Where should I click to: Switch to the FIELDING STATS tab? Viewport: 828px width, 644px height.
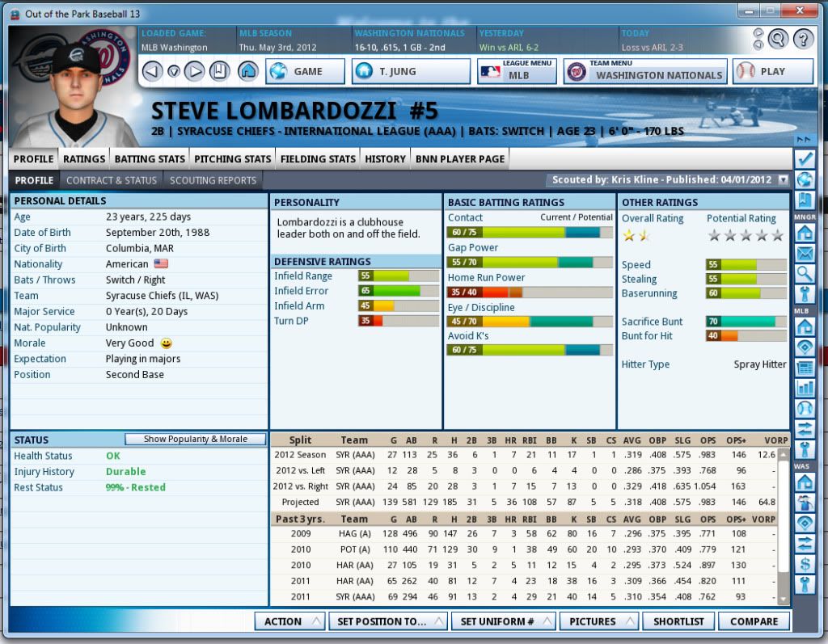(318, 159)
